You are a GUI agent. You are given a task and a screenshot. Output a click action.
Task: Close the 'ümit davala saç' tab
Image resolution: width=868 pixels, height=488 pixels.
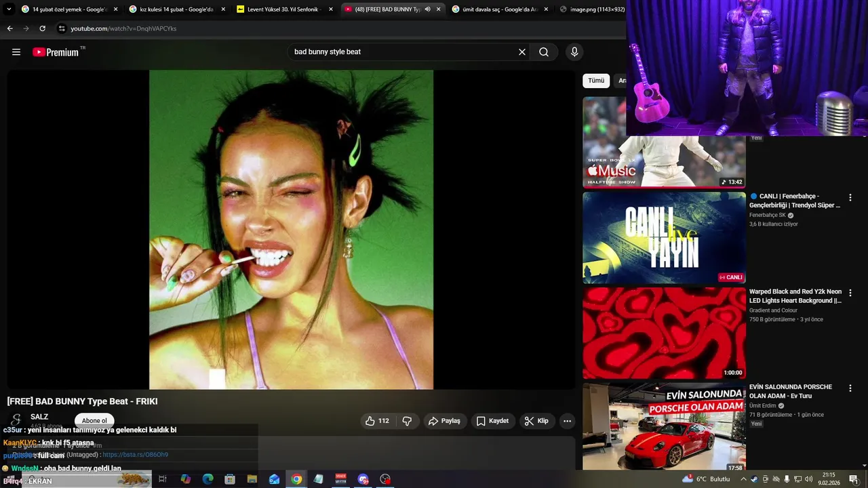546,9
